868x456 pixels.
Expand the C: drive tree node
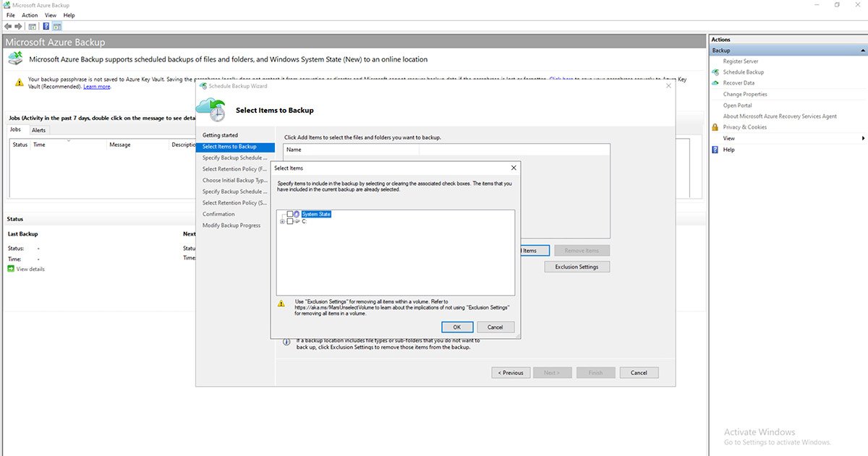[282, 221]
